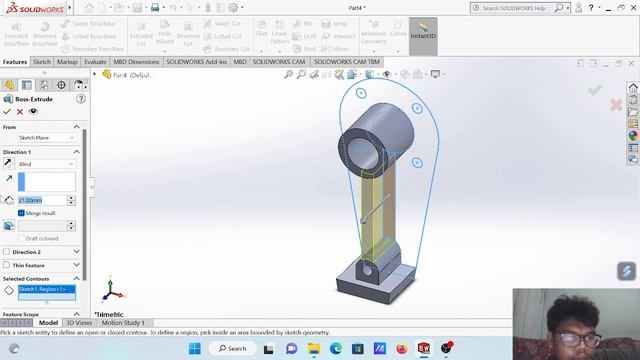Viewport: 640px width, 360px height.
Task: Collapse the Selected Contours section
Action: tap(76, 279)
